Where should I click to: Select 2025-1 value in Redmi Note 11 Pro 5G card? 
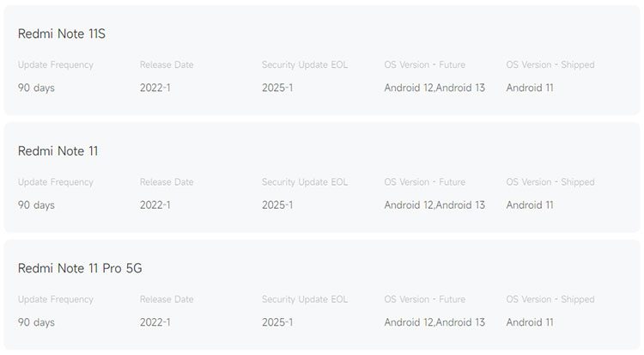click(x=277, y=322)
